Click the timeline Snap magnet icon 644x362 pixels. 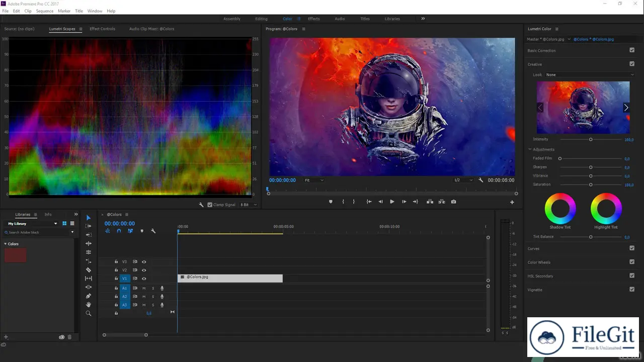coord(119,231)
